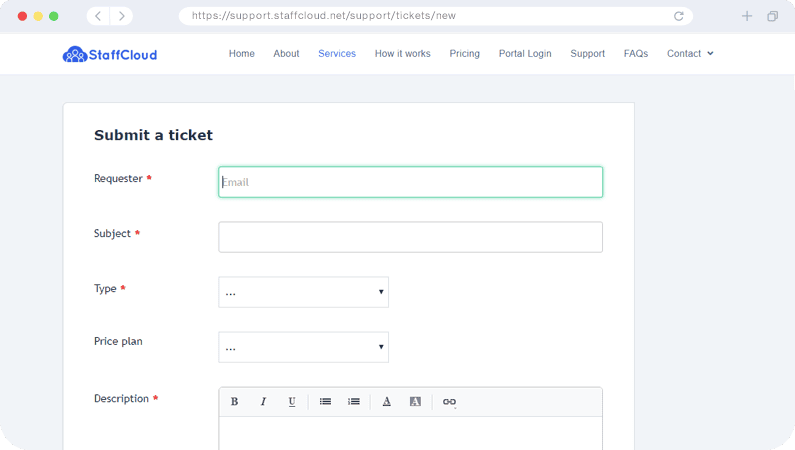Insert a bulleted list in description
The height and width of the screenshot is (450, 795).
[x=325, y=401]
